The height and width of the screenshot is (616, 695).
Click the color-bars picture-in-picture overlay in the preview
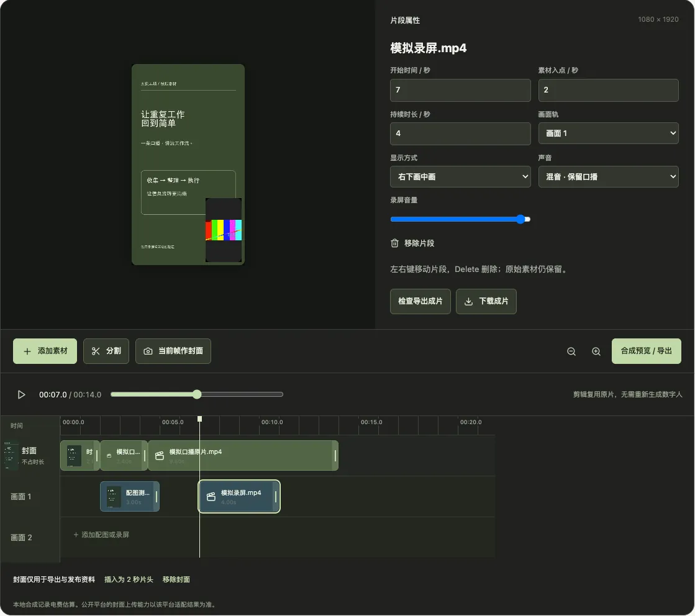224,230
